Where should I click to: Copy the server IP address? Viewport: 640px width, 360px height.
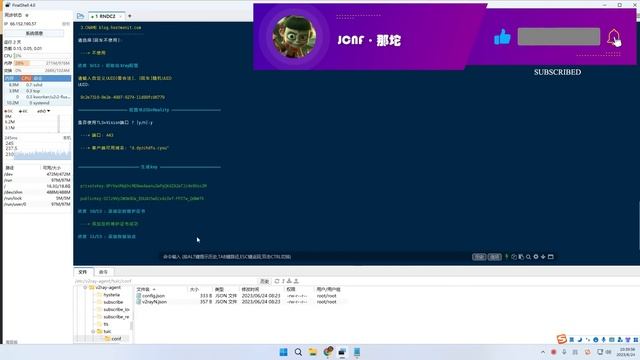[x=66, y=24]
